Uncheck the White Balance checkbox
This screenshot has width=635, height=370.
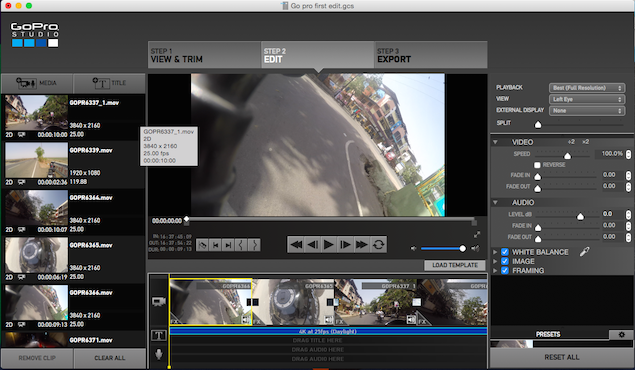(505, 252)
